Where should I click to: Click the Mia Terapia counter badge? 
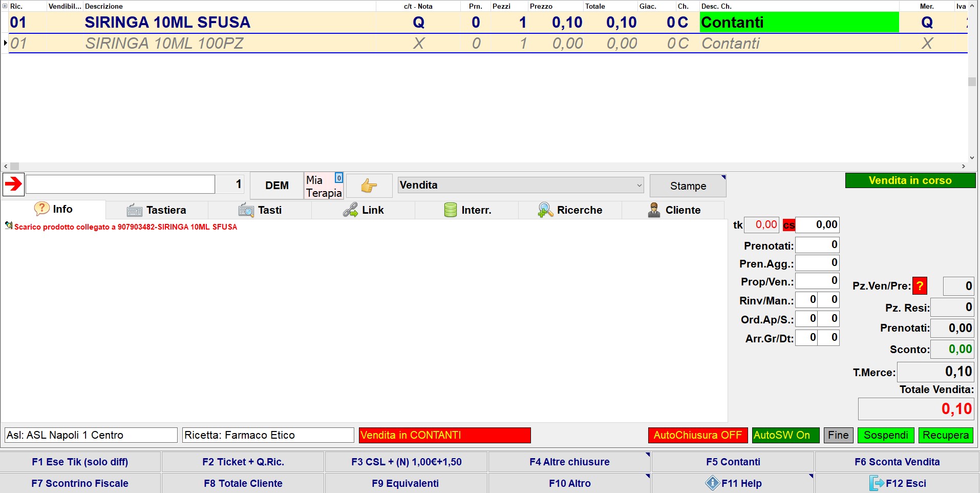coord(338,178)
